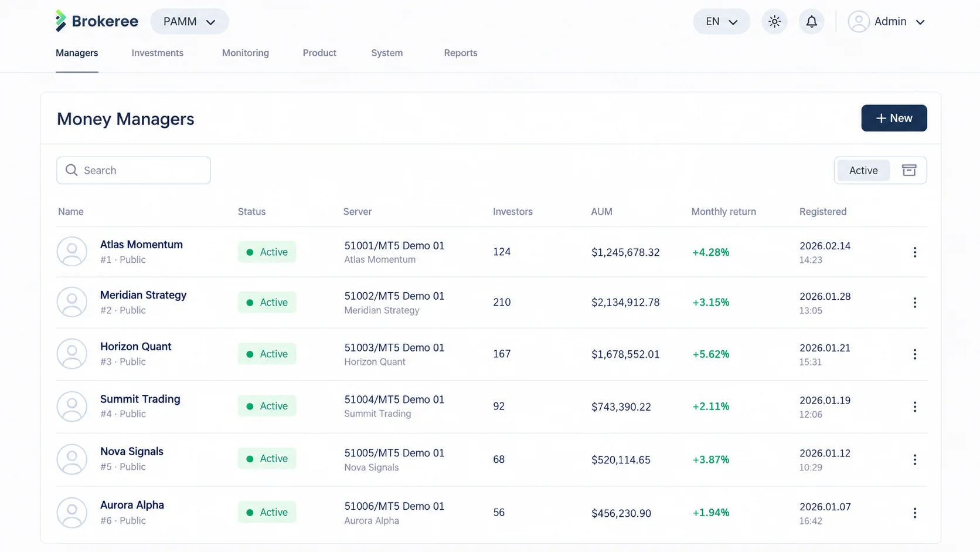This screenshot has height=552, width=980.
Task: Click the Aurora Alpha avatar
Action: click(x=72, y=512)
